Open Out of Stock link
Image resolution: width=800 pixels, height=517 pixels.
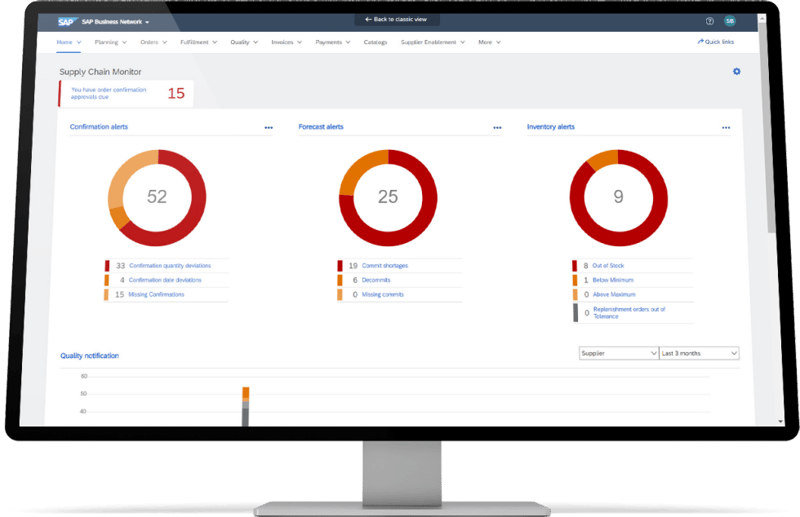pyautogui.click(x=608, y=265)
